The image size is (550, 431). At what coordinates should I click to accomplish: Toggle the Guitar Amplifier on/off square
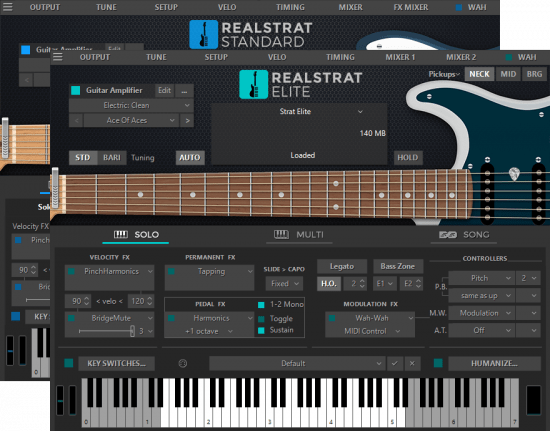point(75,90)
